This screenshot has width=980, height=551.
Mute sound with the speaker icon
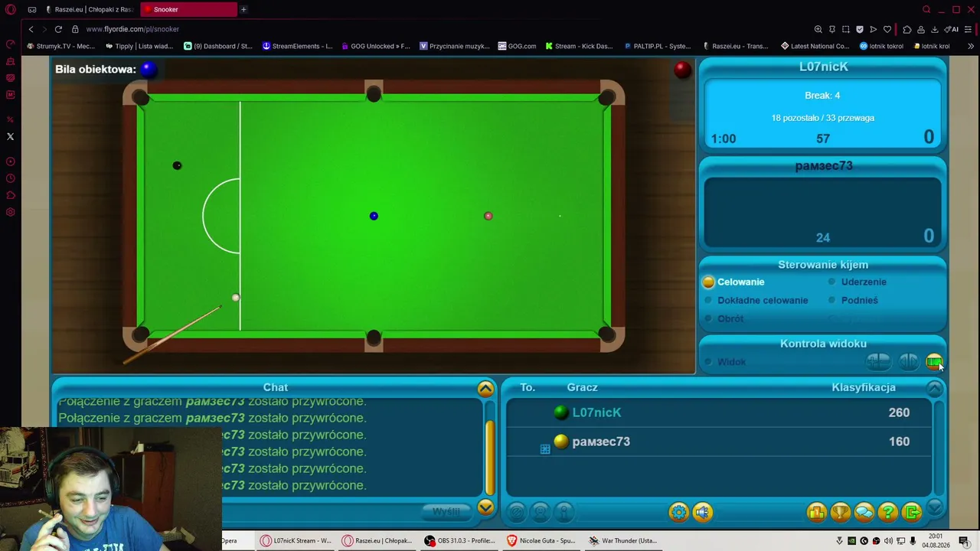tap(703, 512)
